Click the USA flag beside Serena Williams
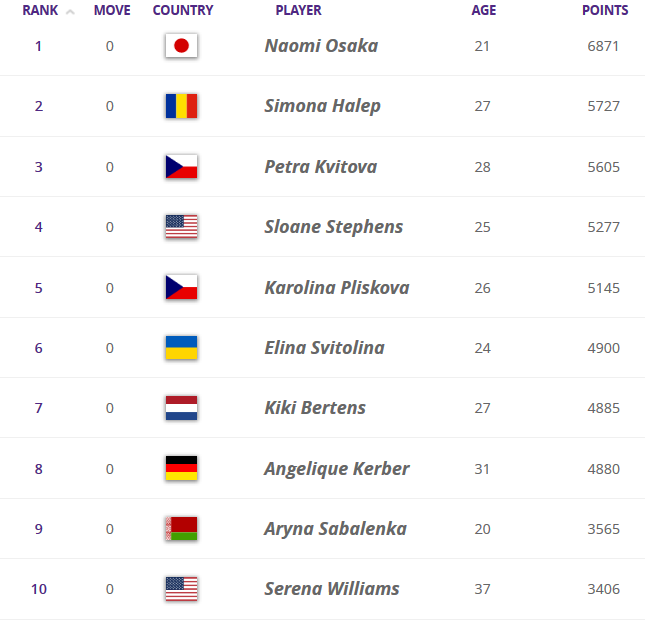The height and width of the screenshot is (622, 645). [181, 589]
